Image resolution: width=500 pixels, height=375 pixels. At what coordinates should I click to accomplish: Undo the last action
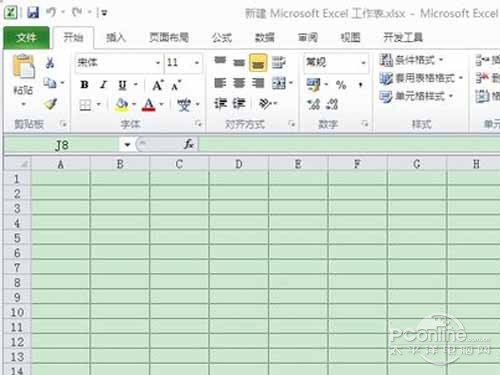pyautogui.click(x=51, y=13)
